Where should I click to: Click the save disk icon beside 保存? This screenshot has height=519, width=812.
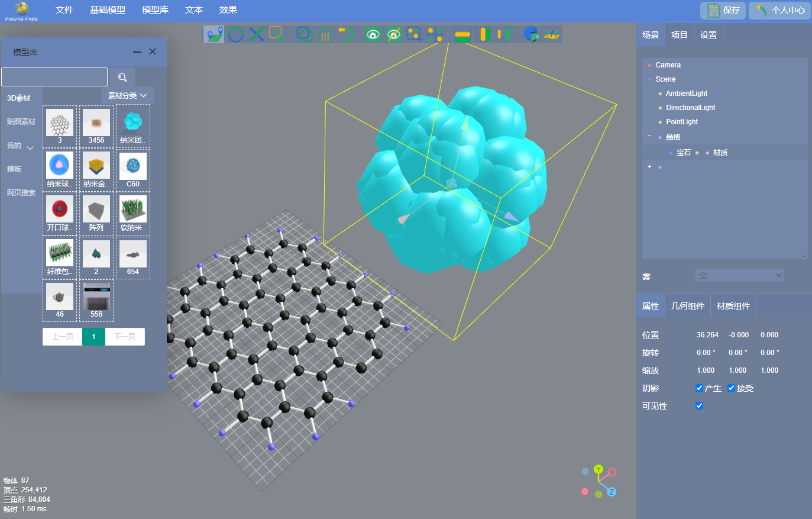point(714,10)
